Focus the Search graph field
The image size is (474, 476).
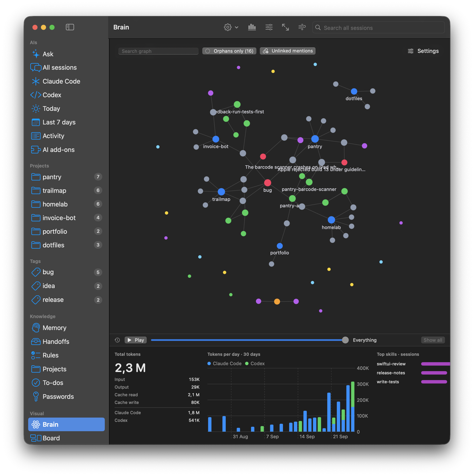click(158, 51)
